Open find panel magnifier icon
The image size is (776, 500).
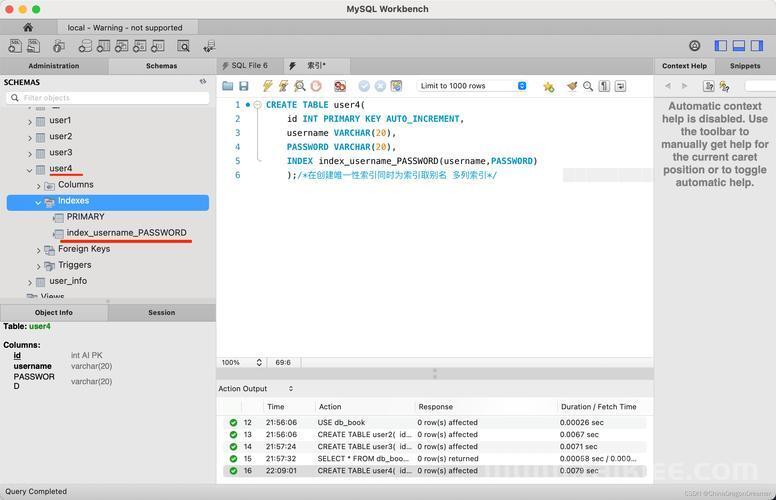coord(588,87)
